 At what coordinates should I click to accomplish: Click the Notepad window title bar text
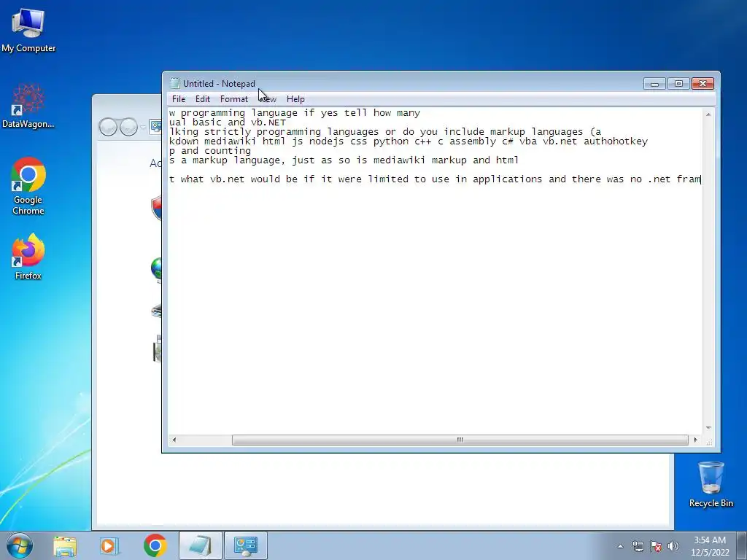(219, 84)
